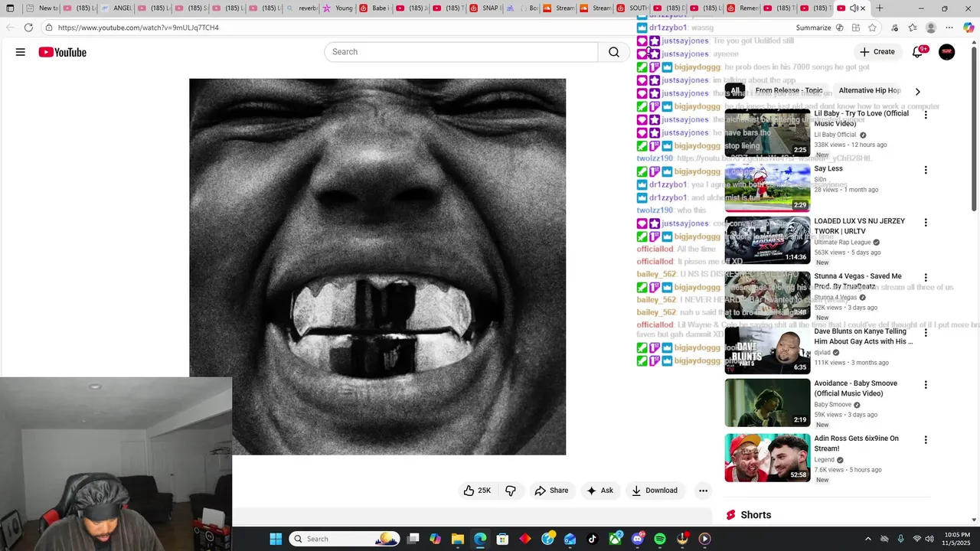Open File Explorer from the taskbar
Image resolution: width=980 pixels, height=551 pixels.
(458, 539)
